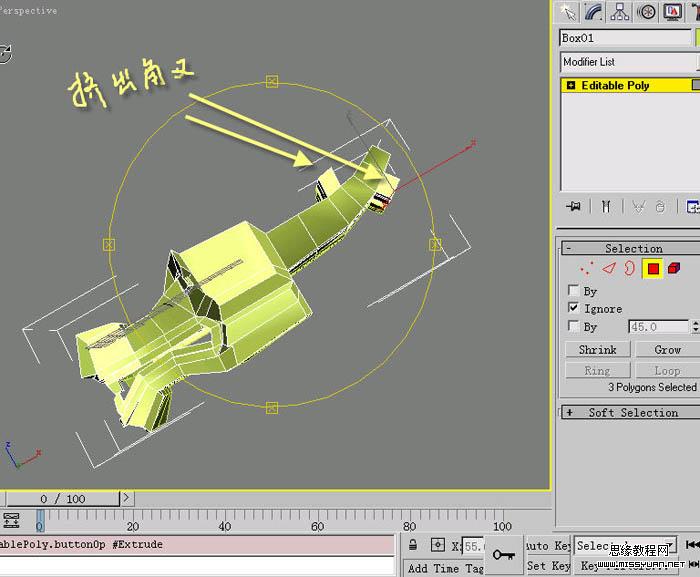Open the Create command panel tab
This screenshot has width=700, height=577.
(x=567, y=12)
